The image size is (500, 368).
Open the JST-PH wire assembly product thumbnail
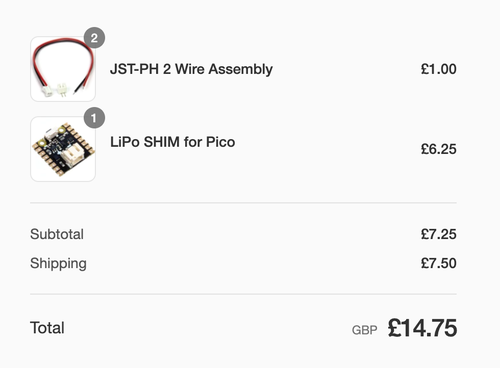(x=63, y=69)
